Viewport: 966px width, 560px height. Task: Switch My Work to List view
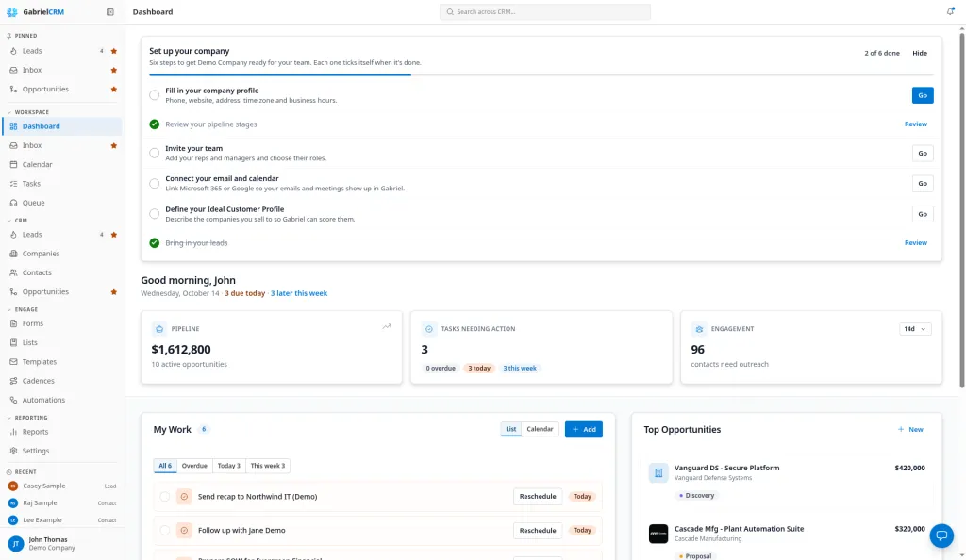(x=510, y=430)
